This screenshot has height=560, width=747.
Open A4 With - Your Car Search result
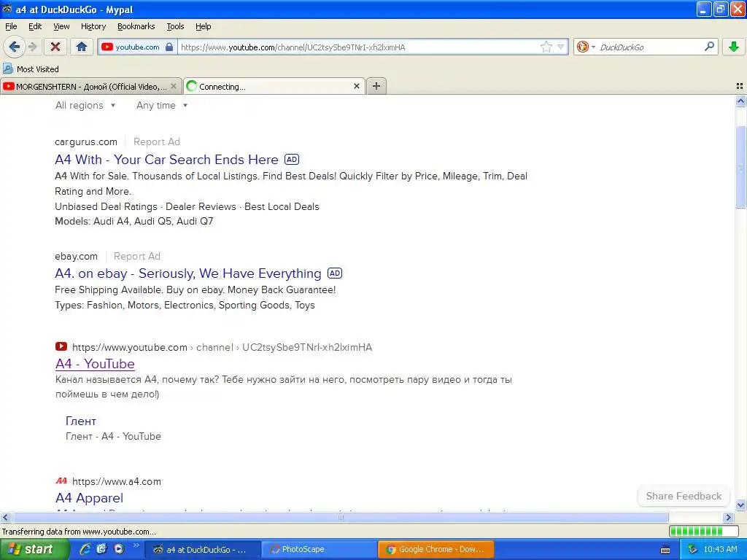(166, 160)
